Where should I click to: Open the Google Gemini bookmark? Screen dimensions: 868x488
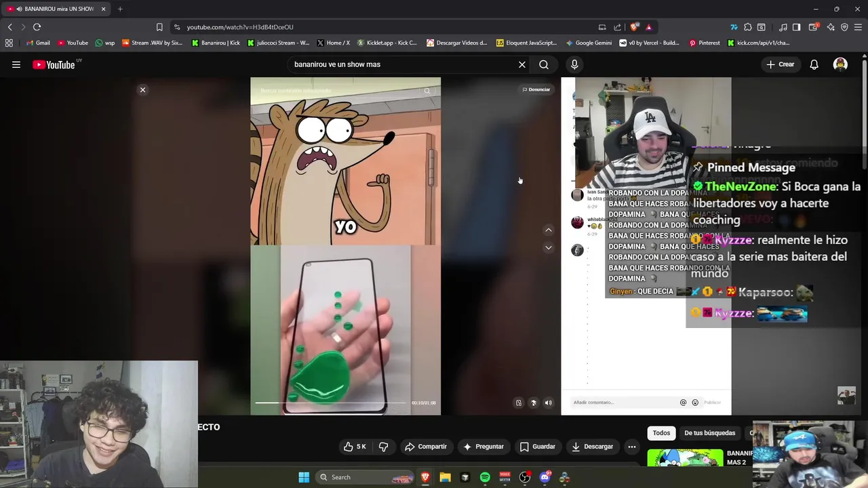click(x=589, y=43)
